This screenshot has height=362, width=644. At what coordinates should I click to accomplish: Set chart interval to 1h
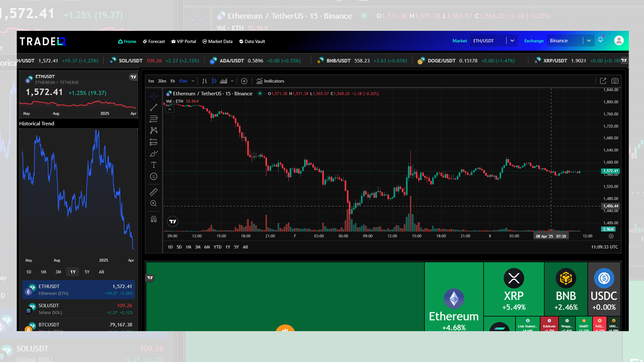coord(172,81)
